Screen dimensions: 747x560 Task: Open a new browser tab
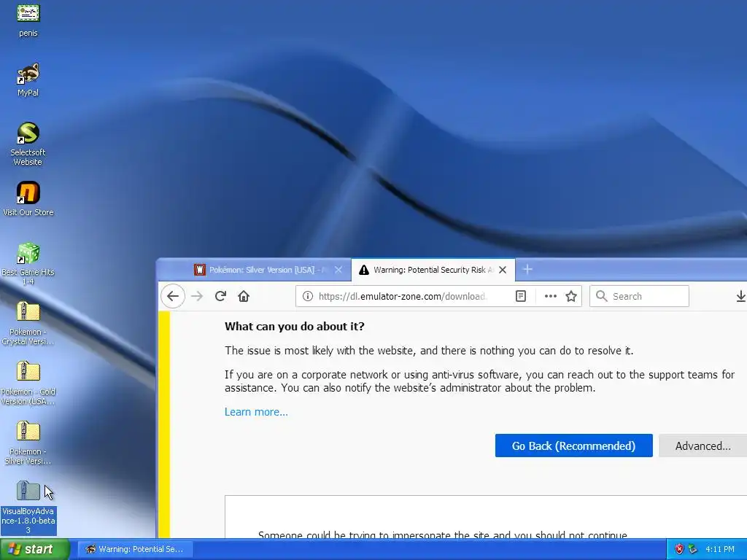(x=527, y=270)
